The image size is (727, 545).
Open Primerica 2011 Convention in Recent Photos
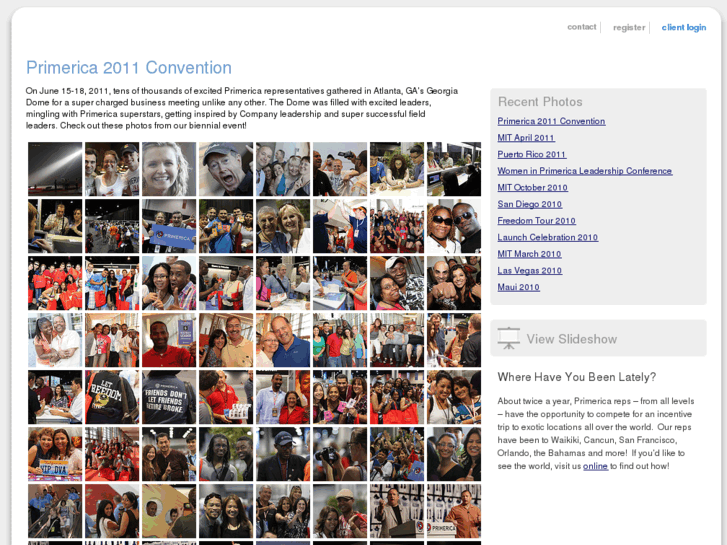(551, 121)
